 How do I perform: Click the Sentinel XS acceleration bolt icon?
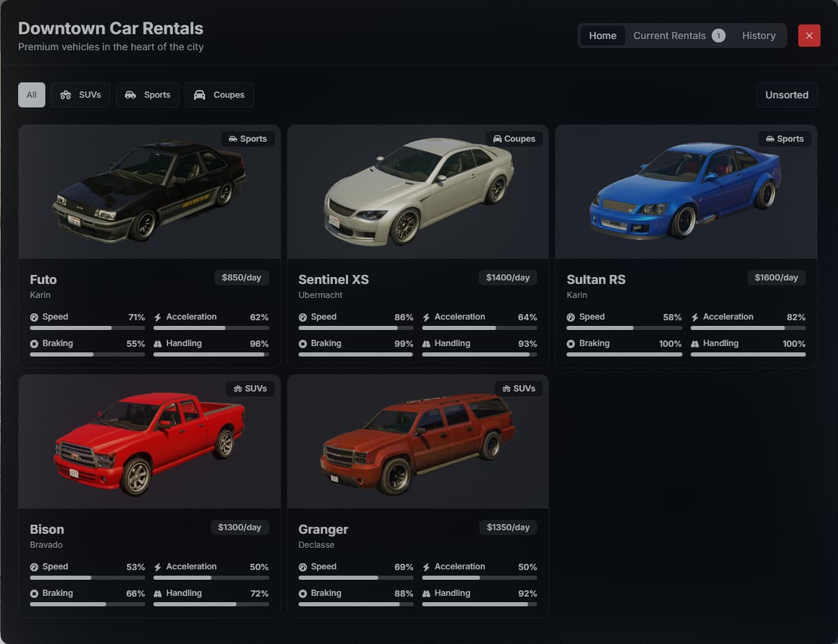(x=426, y=317)
